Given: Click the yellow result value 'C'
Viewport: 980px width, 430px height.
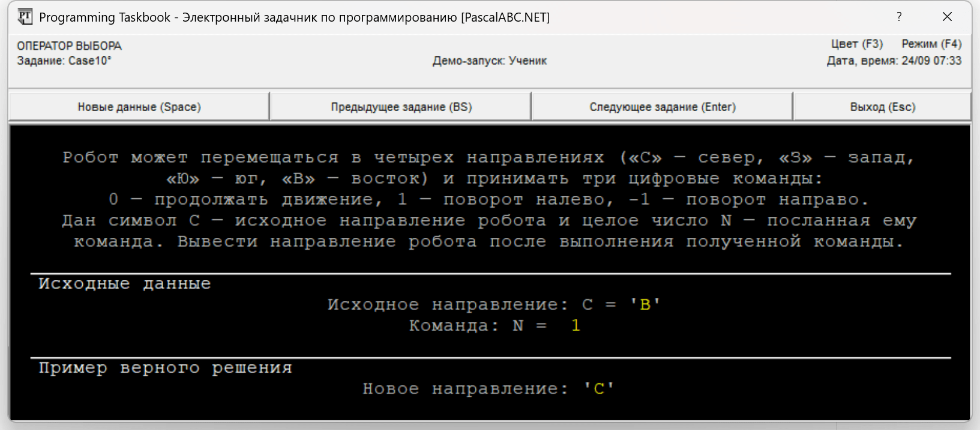Looking at the screenshot, I should [x=599, y=389].
